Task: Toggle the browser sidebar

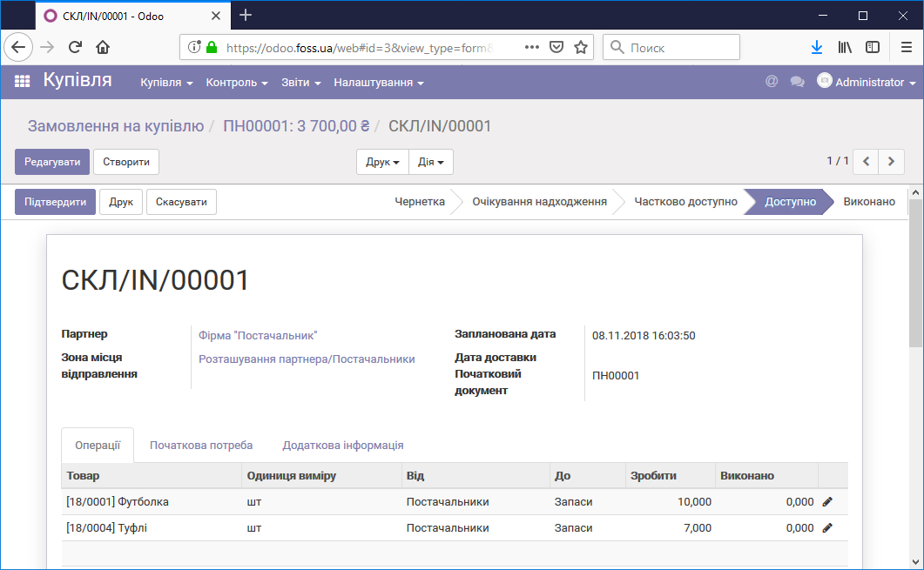Action: (x=873, y=47)
